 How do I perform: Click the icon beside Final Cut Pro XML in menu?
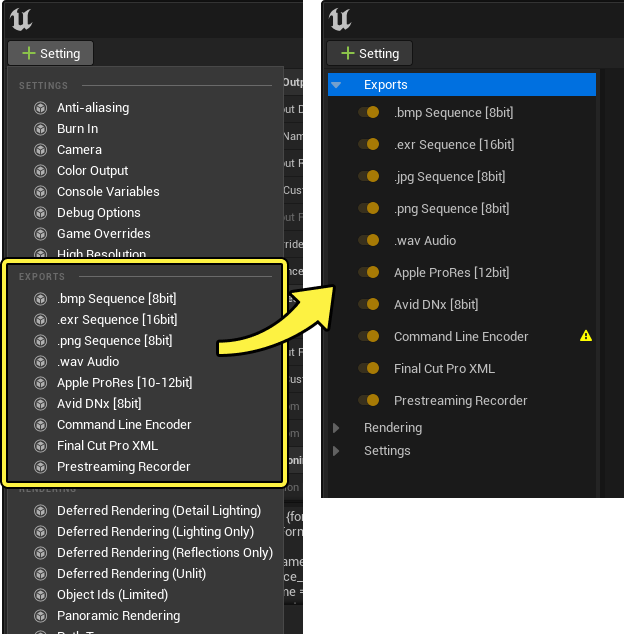pyautogui.click(x=40, y=446)
